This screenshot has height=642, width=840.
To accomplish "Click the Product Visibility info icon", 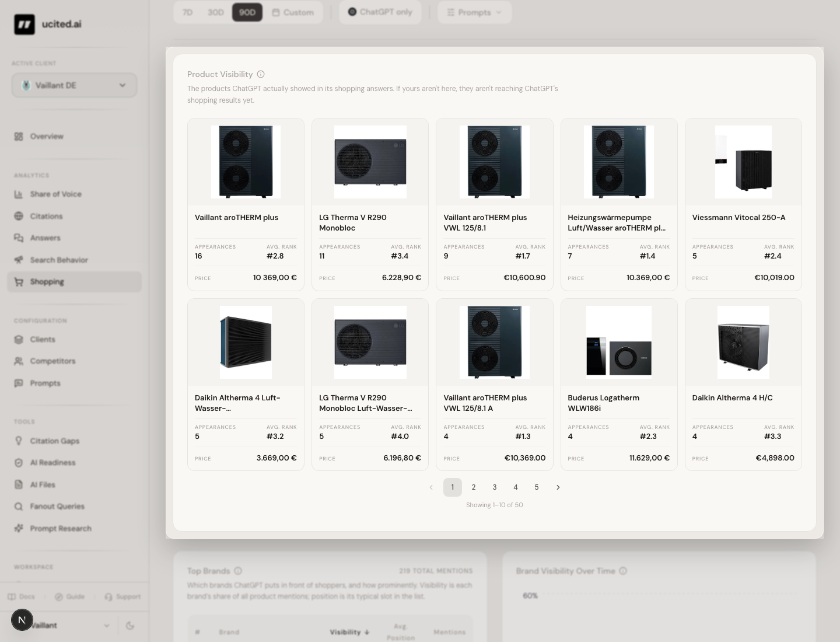I will pyautogui.click(x=261, y=74).
